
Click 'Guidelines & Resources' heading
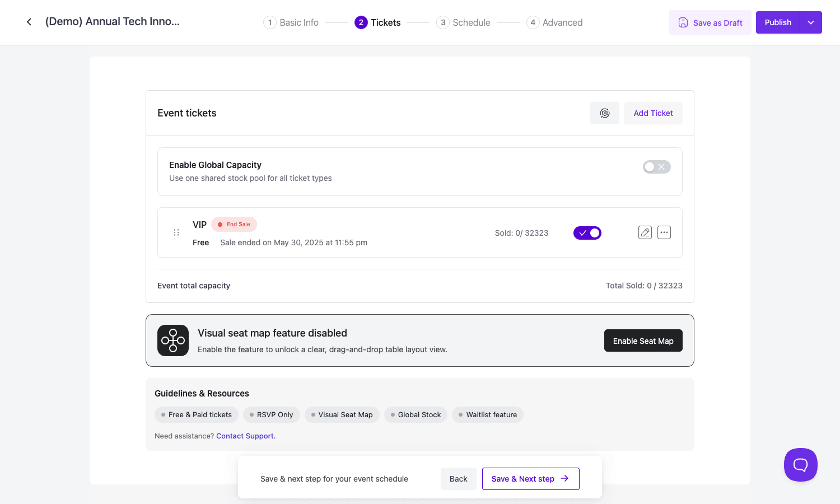tap(202, 394)
